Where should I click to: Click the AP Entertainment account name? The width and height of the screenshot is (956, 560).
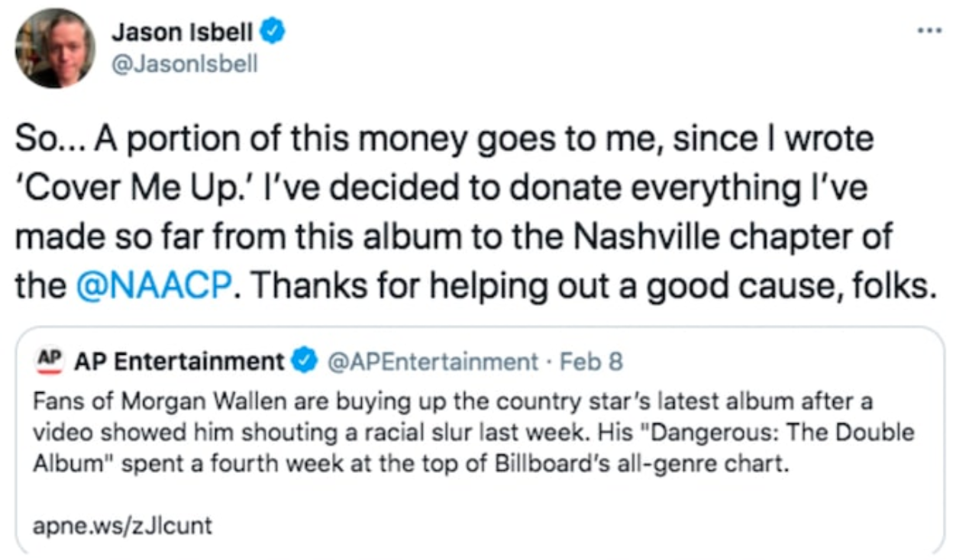[179, 361]
